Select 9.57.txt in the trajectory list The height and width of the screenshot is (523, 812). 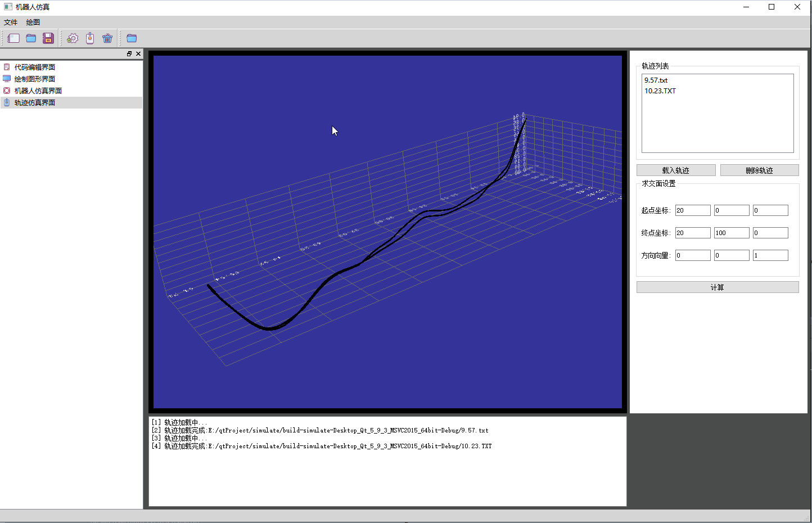(656, 80)
